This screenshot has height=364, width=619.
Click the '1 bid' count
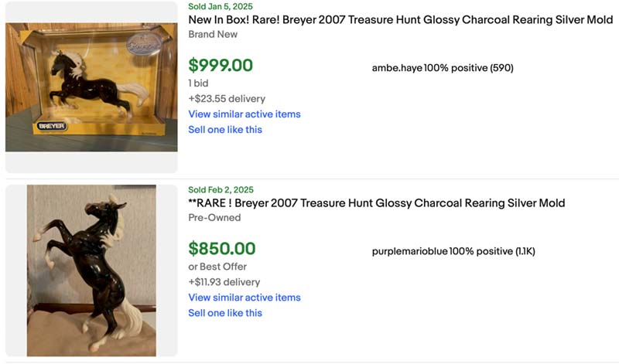[198, 83]
